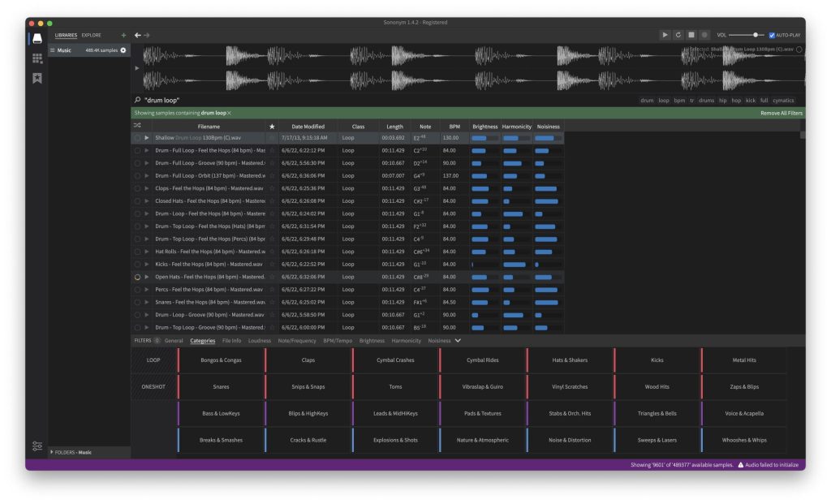The height and width of the screenshot is (504, 831).
Task: Expand waveform channel with small triangle
Action: pyautogui.click(x=137, y=68)
